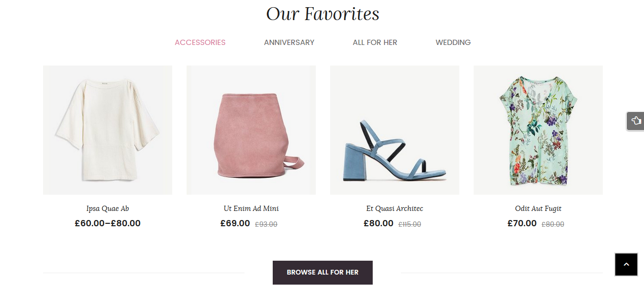The image size is (644, 287).
Task: Open the Et Quasi Architec product link
Action: (x=395, y=209)
